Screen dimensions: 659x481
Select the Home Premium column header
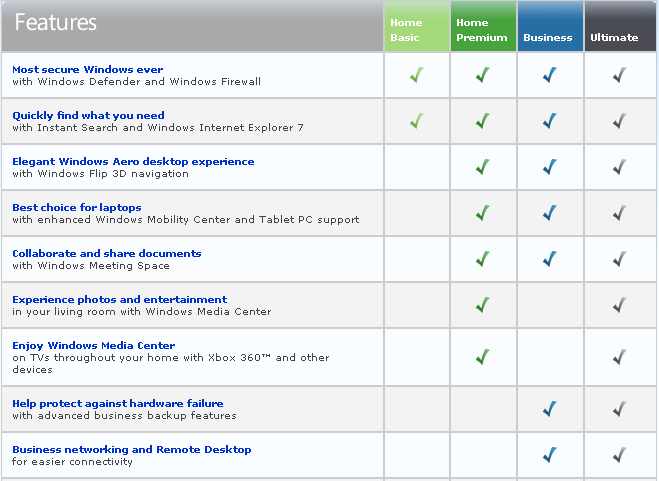pyautogui.click(x=483, y=26)
